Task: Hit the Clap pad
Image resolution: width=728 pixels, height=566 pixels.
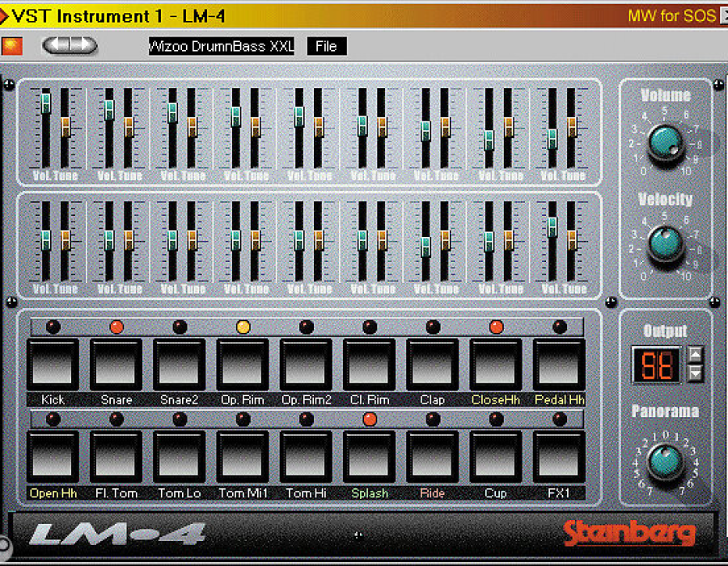Action: (432, 364)
